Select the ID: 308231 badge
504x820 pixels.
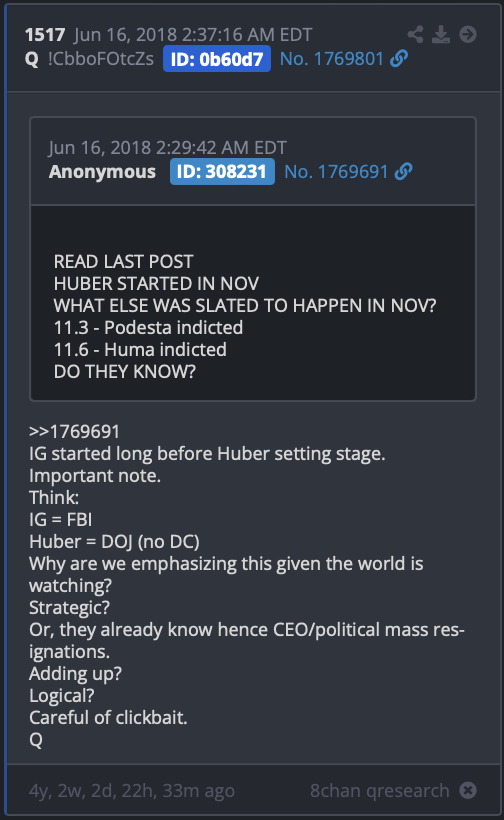[x=222, y=172]
